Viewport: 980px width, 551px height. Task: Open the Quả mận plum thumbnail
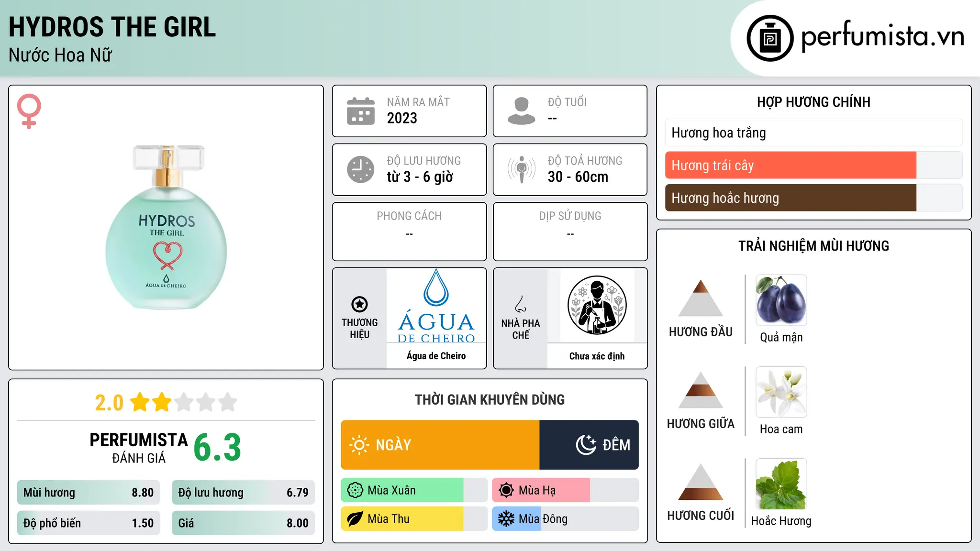[781, 300]
